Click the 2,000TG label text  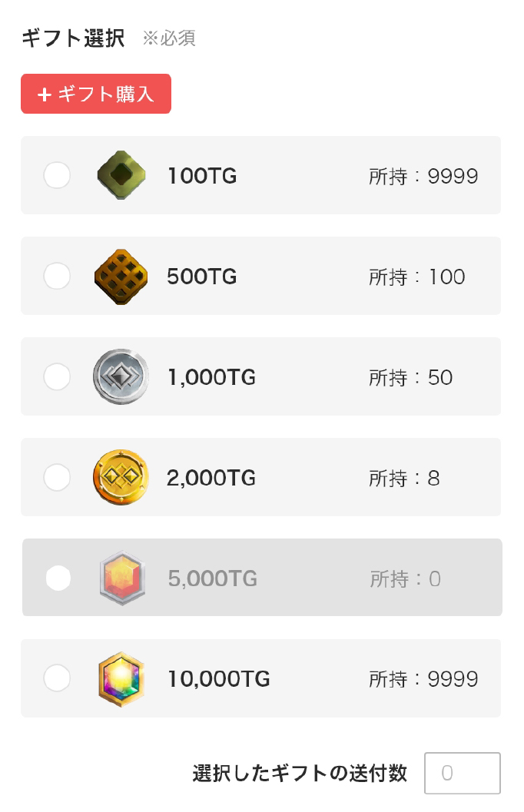(x=211, y=478)
